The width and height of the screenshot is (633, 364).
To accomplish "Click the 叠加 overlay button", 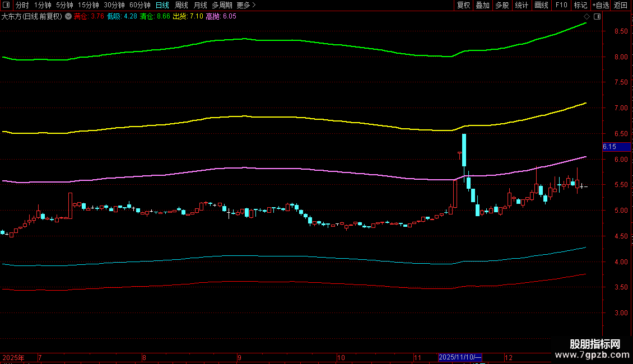I will [482, 5].
